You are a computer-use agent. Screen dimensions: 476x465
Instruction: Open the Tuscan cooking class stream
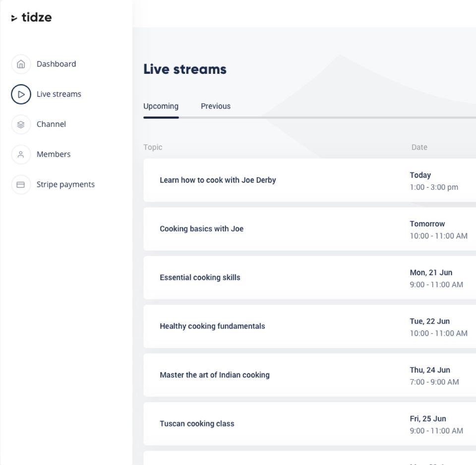(197, 424)
